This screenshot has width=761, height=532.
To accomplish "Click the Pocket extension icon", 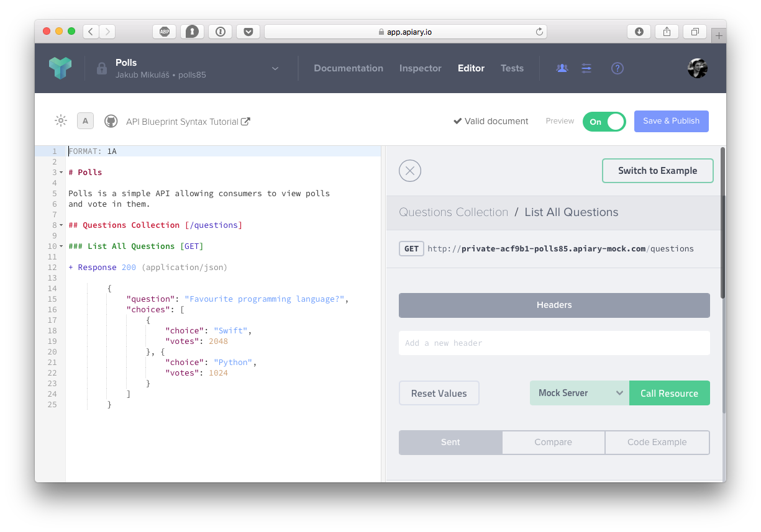I will coord(248,32).
